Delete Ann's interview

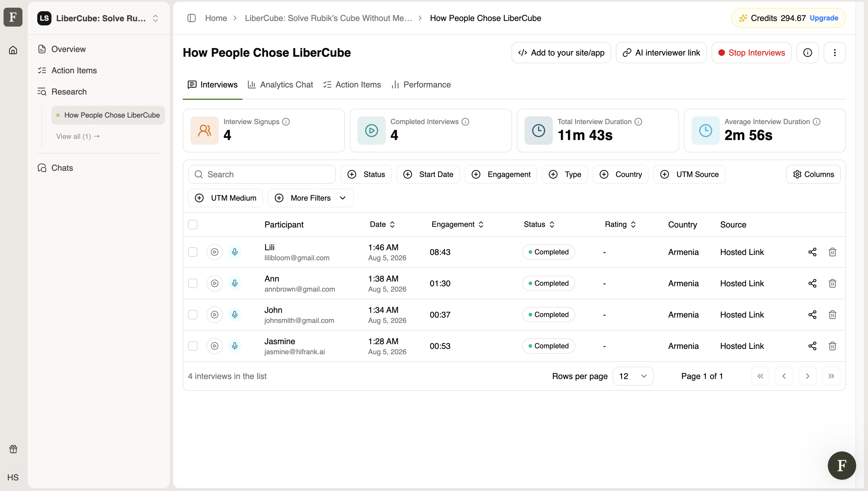tap(832, 283)
